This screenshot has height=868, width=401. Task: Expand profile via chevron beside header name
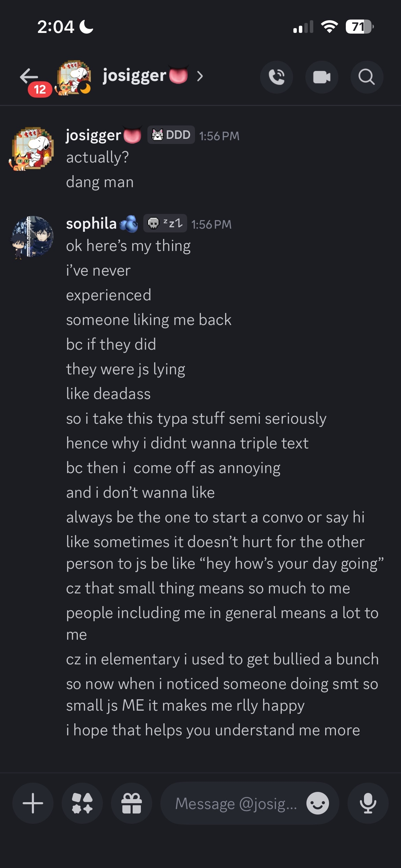point(200,76)
